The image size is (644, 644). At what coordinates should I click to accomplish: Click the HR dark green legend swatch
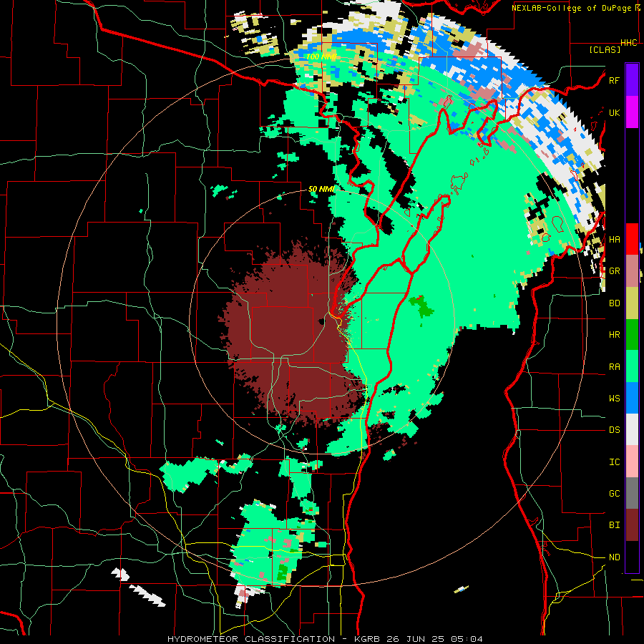[x=632, y=334]
